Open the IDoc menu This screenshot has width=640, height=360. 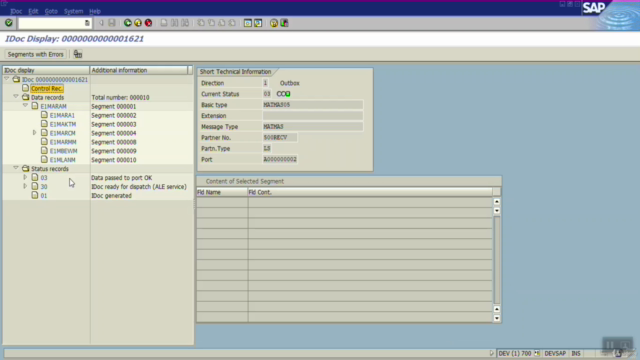(x=16, y=11)
